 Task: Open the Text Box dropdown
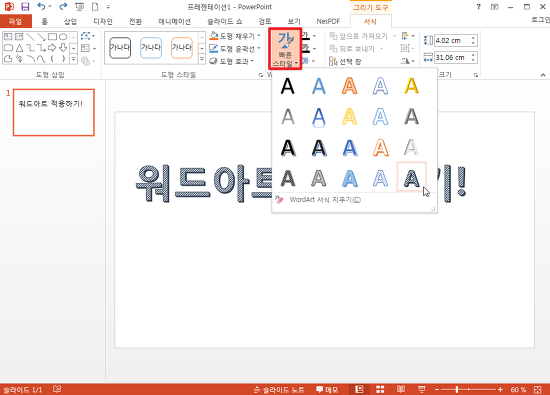[88, 48]
